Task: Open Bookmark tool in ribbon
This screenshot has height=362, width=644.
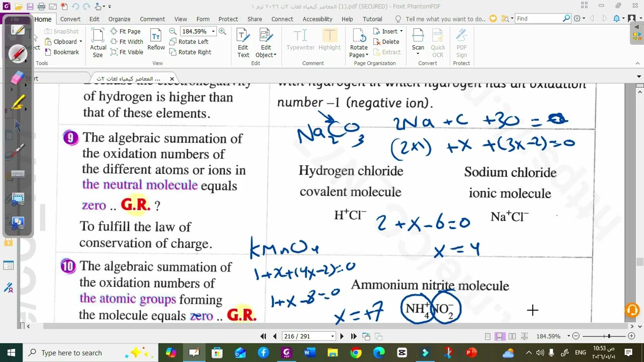Action: [61, 52]
